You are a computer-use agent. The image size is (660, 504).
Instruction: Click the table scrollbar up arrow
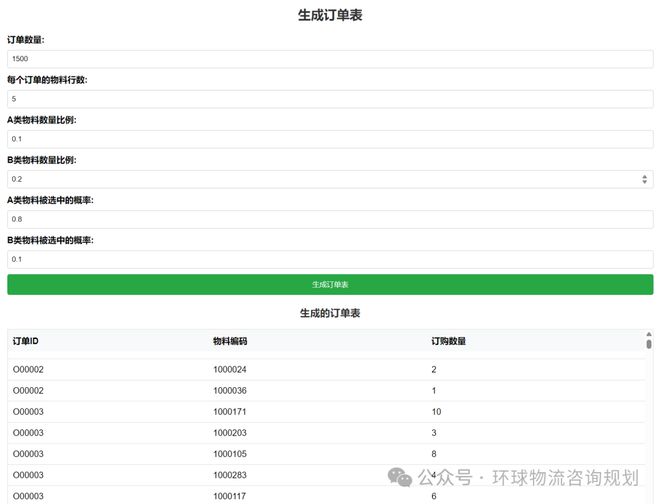click(648, 334)
